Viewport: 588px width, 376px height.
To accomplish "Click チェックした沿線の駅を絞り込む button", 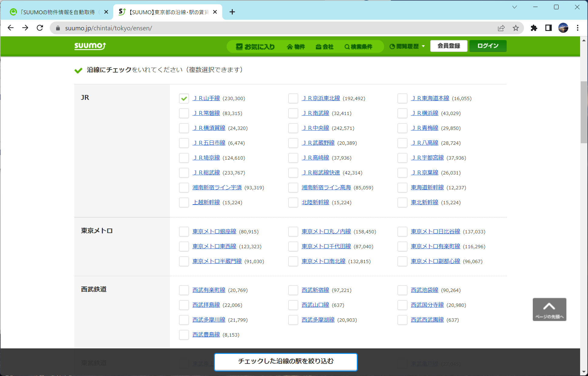I will pyautogui.click(x=286, y=361).
